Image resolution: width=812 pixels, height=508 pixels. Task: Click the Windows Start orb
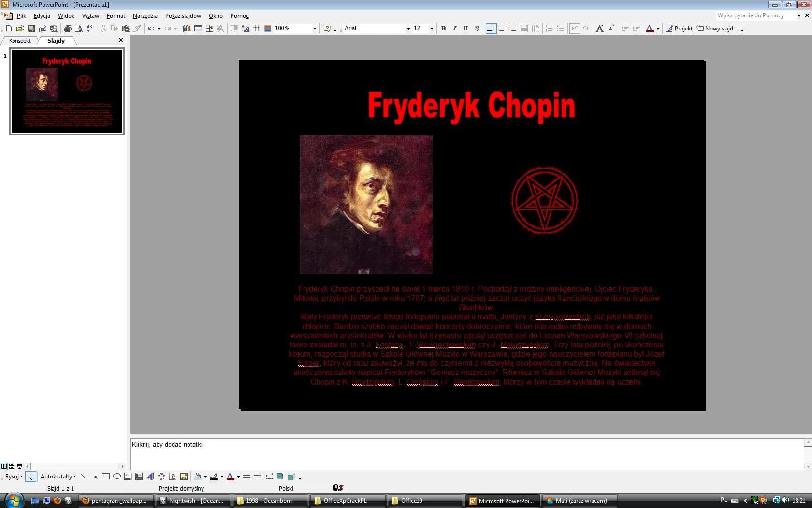(x=14, y=501)
